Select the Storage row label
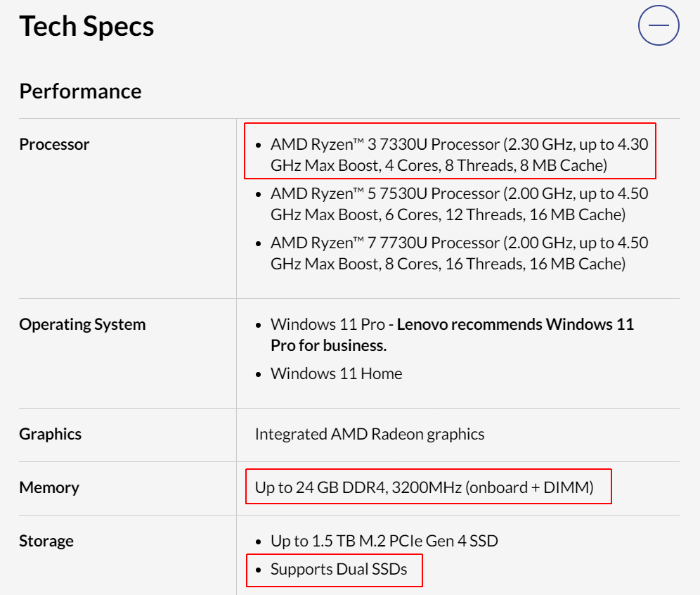The image size is (700, 595). click(x=46, y=541)
